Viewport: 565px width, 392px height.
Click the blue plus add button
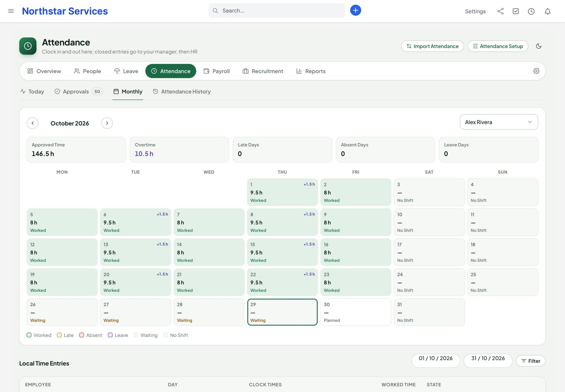click(x=356, y=10)
